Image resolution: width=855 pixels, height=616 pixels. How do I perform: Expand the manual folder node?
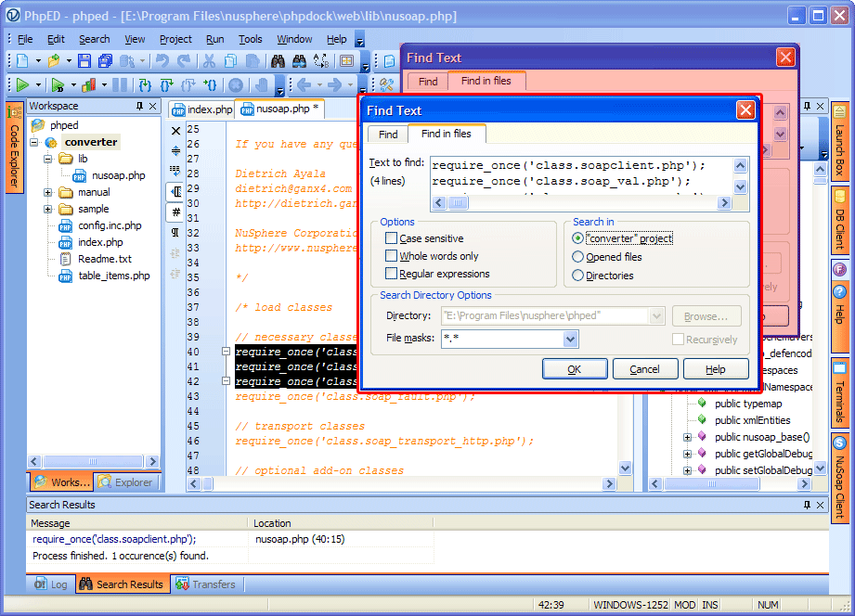tap(48, 192)
